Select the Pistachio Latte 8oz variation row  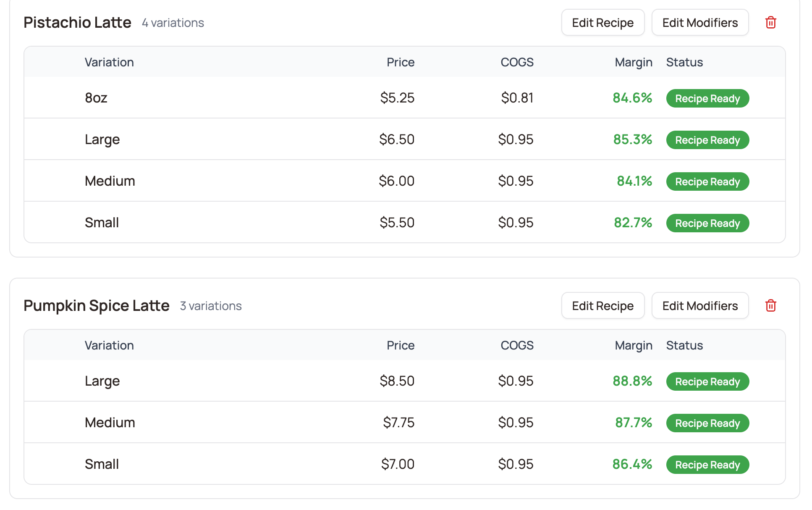(x=96, y=98)
